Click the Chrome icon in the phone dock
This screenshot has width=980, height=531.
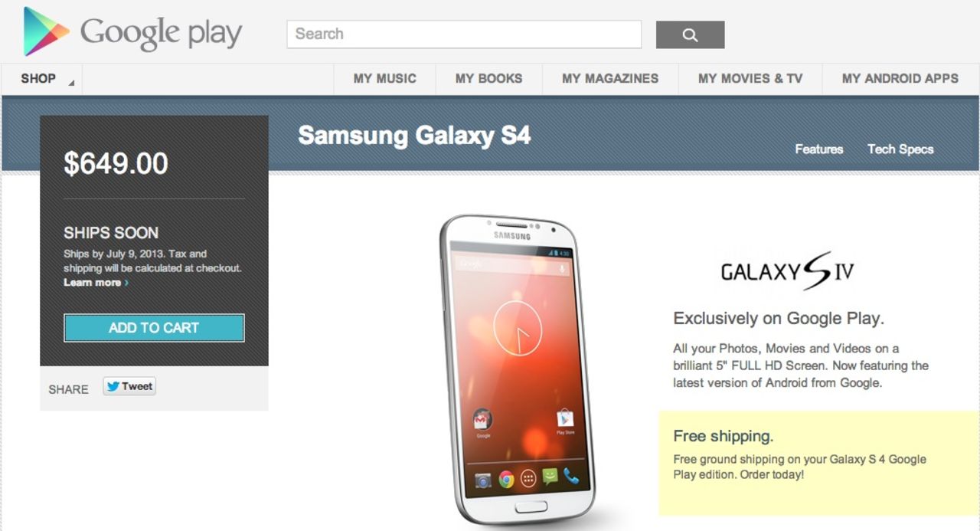tap(505, 480)
